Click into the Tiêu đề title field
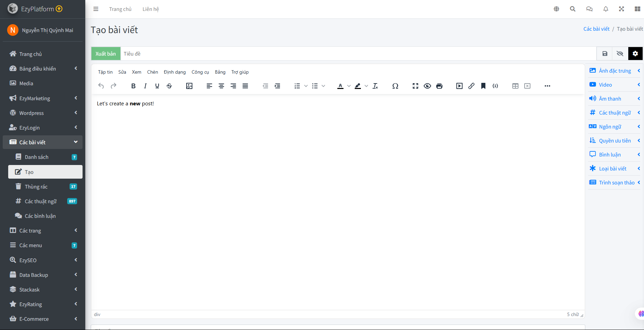The width and height of the screenshot is (644, 330). point(358,54)
